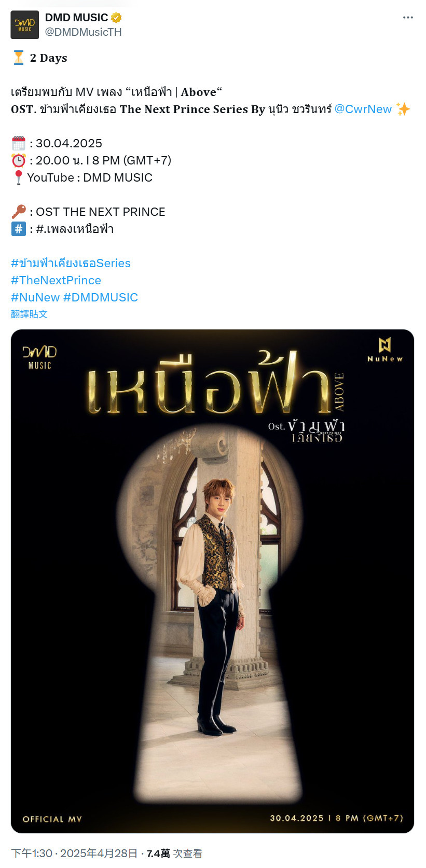Open hashtag #ข้ามฟ้าเคียงเธอSeries
This screenshot has height=868, width=426.
pyautogui.click(x=71, y=263)
